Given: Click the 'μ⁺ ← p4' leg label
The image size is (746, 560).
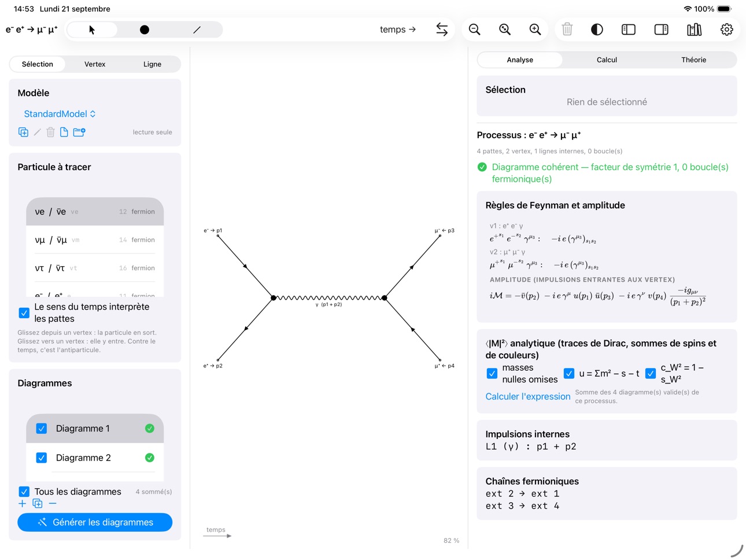Looking at the screenshot, I should (445, 366).
